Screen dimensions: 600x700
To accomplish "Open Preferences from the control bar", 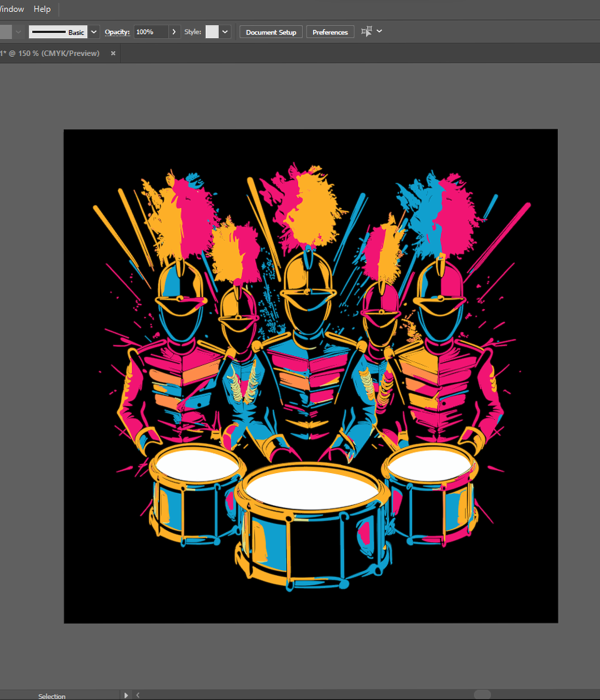I will pyautogui.click(x=330, y=32).
